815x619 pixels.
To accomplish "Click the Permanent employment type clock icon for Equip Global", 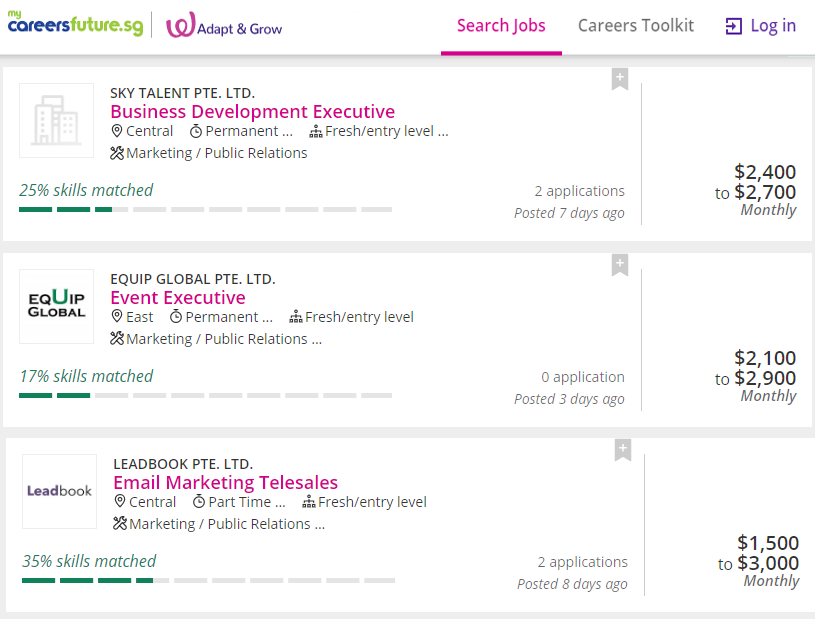I will (176, 317).
